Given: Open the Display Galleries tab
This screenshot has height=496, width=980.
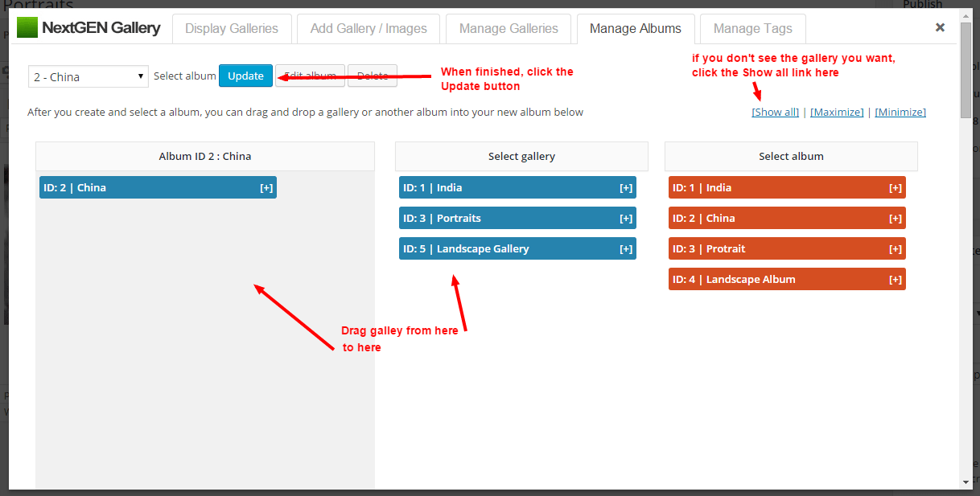Looking at the screenshot, I should (x=232, y=28).
